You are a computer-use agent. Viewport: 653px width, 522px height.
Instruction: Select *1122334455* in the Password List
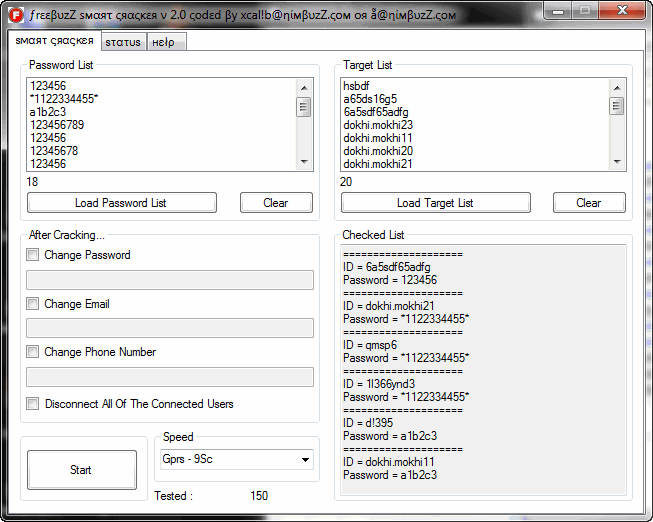pos(64,99)
